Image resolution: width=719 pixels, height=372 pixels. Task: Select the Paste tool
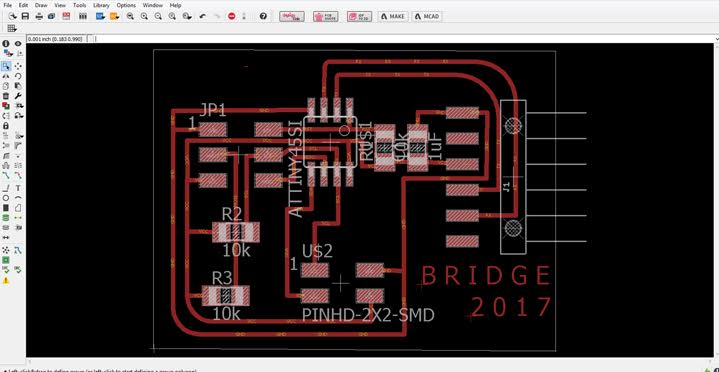[18, 86]
